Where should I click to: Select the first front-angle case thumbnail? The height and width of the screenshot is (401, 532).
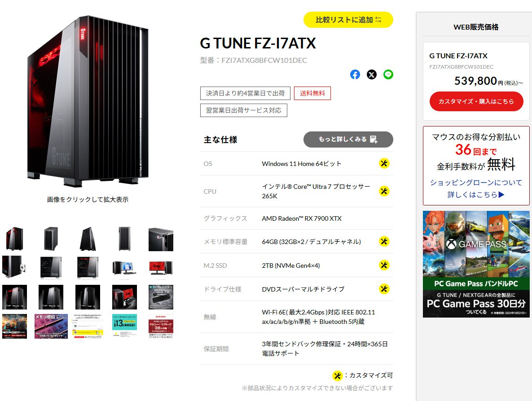(14, 239)
